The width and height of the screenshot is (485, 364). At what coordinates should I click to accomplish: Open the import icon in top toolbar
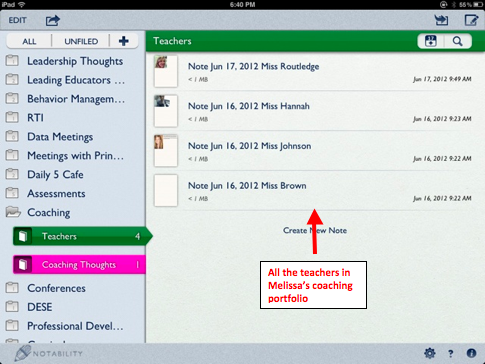[x=441, y=20]
